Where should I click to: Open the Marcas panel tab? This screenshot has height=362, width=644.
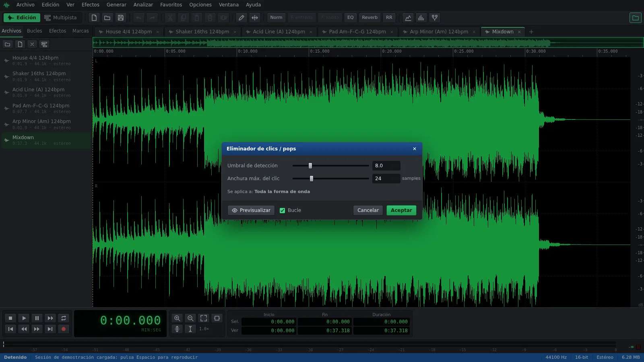click(x=80, y=31)
